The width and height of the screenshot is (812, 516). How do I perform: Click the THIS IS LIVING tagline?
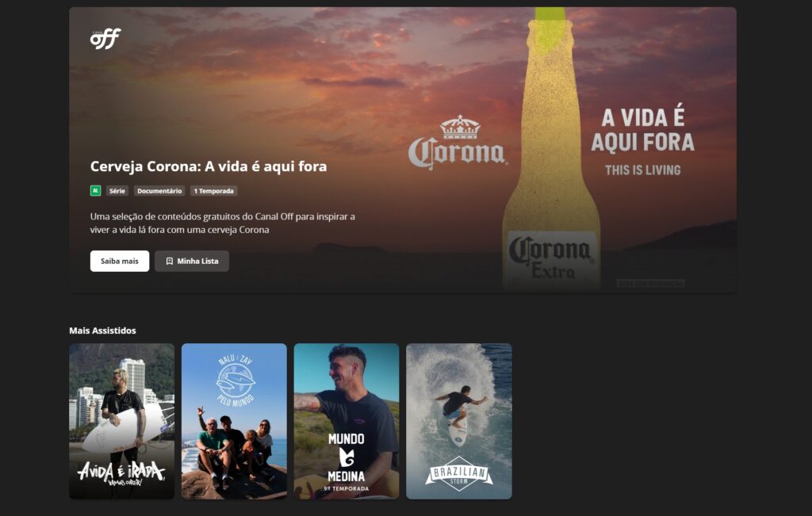(642, 170)
